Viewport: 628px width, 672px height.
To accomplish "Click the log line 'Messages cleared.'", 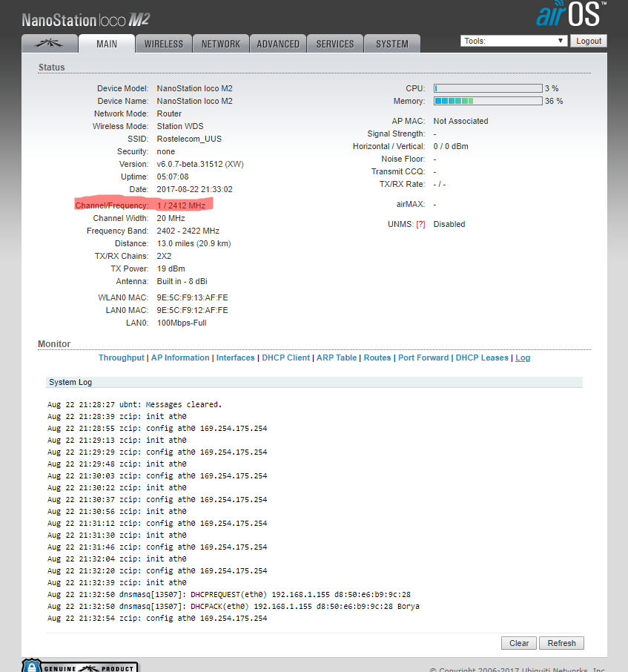I will pyautogui.click(x=134, y=404).
